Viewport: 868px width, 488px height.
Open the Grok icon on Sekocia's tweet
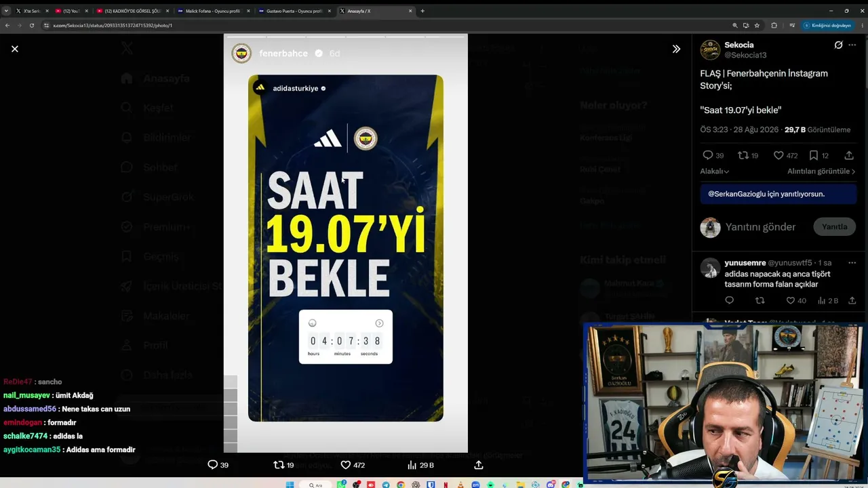pyautogui.click(x=838, y=45)
